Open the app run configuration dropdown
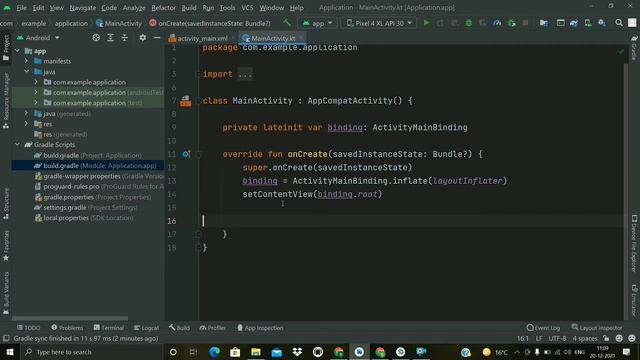This screenshot has width=640, height=360. tap(318, 23)
